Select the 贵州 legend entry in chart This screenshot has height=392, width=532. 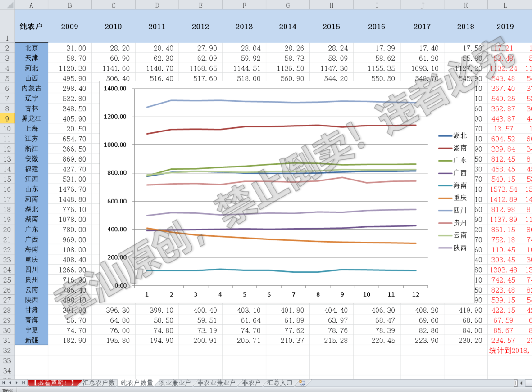(453, 223)
